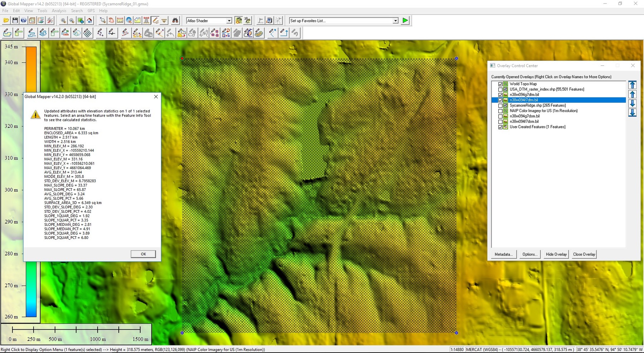Select the Zoom tool with plus magnifier
644x353 pixels.
(x=103, y=20)
